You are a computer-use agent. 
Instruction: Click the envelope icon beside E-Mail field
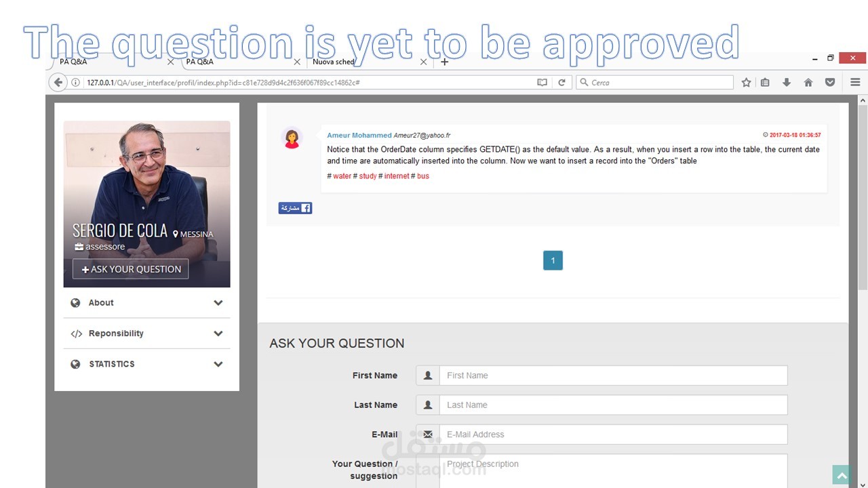pos(428,434)
